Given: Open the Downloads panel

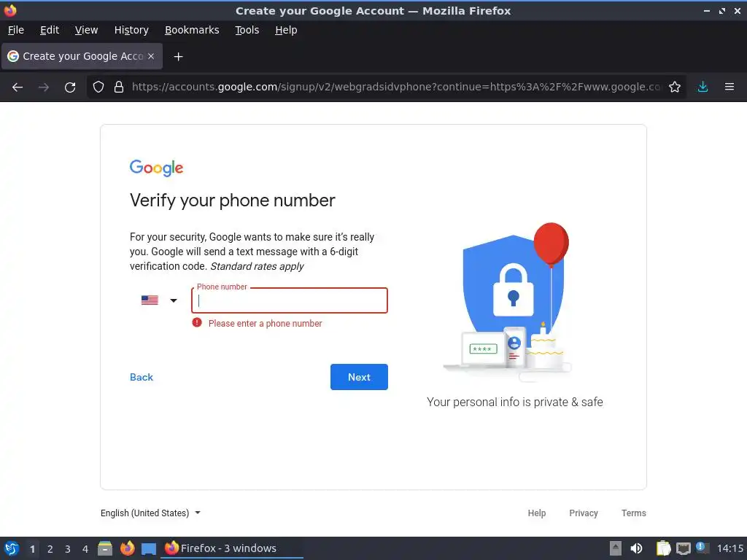Looking at the screenshot, I should click(x=703, y=87).
